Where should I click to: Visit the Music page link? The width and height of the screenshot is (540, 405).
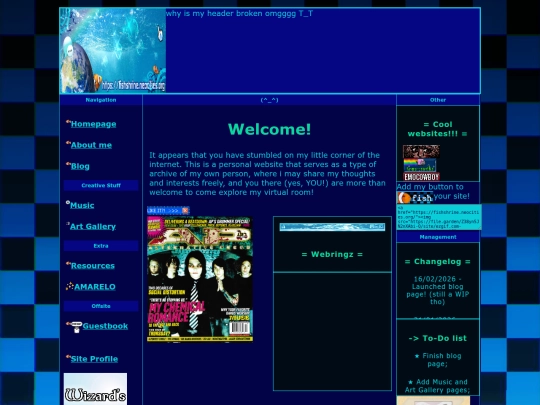point(82,205)
